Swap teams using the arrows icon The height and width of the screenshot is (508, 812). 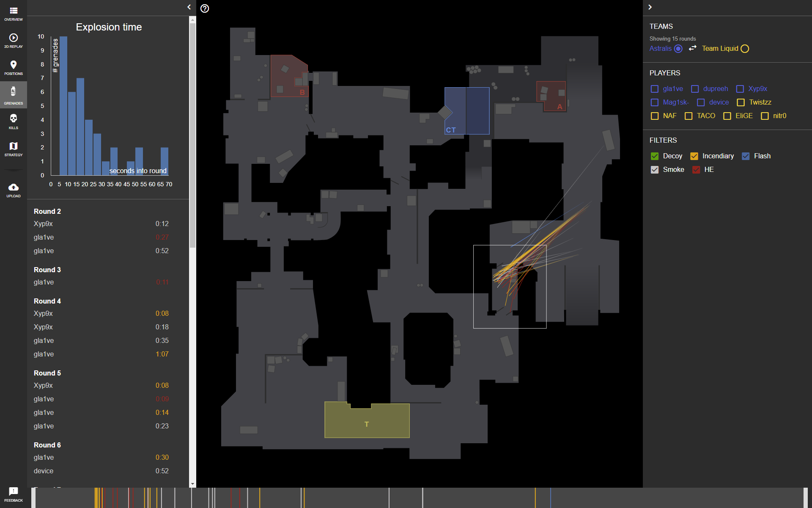[692, 48]
